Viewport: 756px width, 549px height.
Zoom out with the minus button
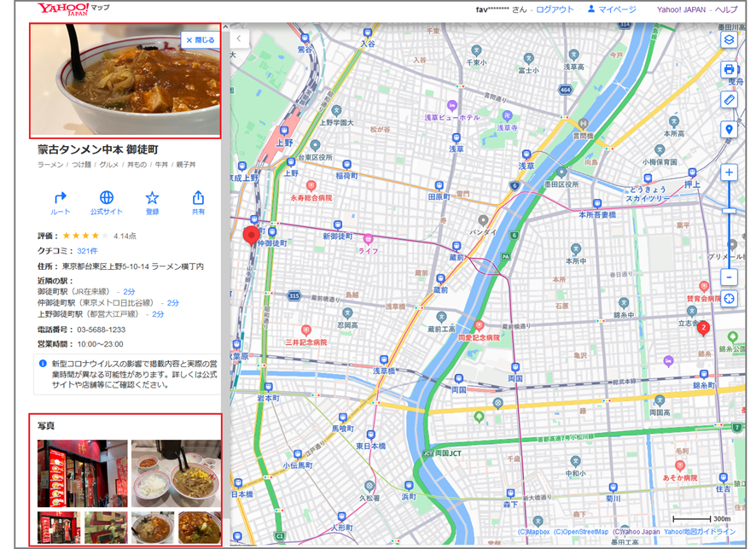tap(729, 277)
